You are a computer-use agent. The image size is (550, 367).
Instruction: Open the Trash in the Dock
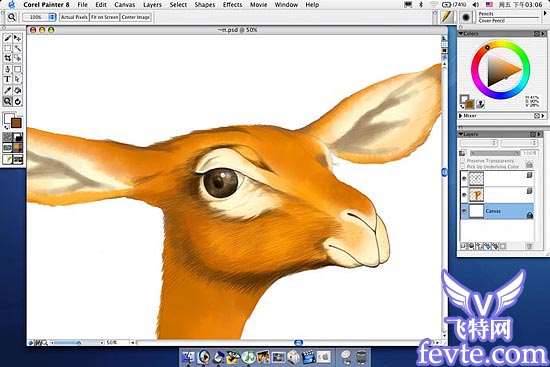coord(361,357)
